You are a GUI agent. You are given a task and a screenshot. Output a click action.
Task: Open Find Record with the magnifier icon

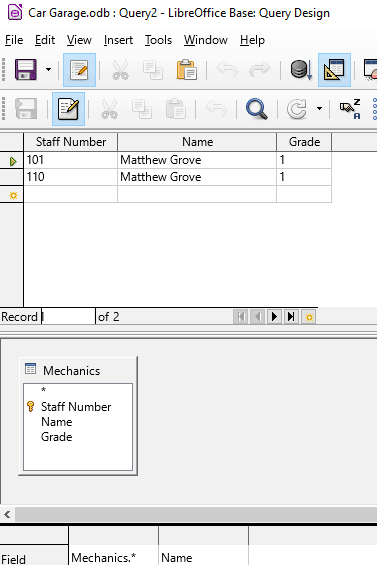[257, 109]
